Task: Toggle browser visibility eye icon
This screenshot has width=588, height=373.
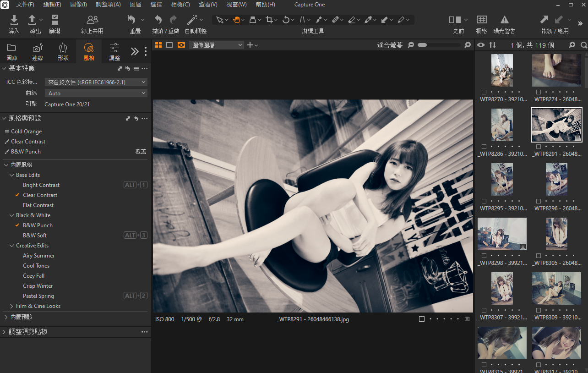Action: point(480,45)
